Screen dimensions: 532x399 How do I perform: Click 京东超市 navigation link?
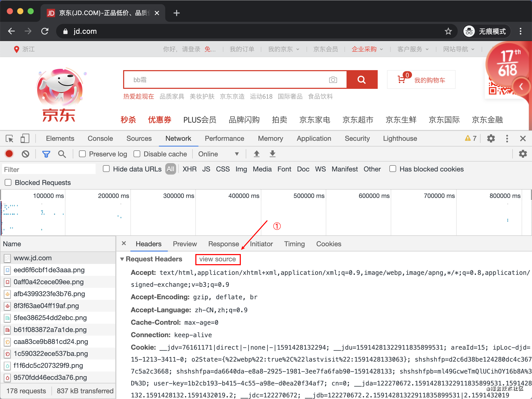point(358,120)
